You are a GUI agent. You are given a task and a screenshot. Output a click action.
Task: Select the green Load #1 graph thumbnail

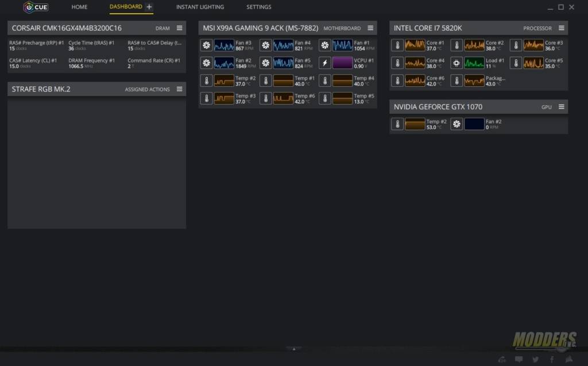[x=474, y=63]
